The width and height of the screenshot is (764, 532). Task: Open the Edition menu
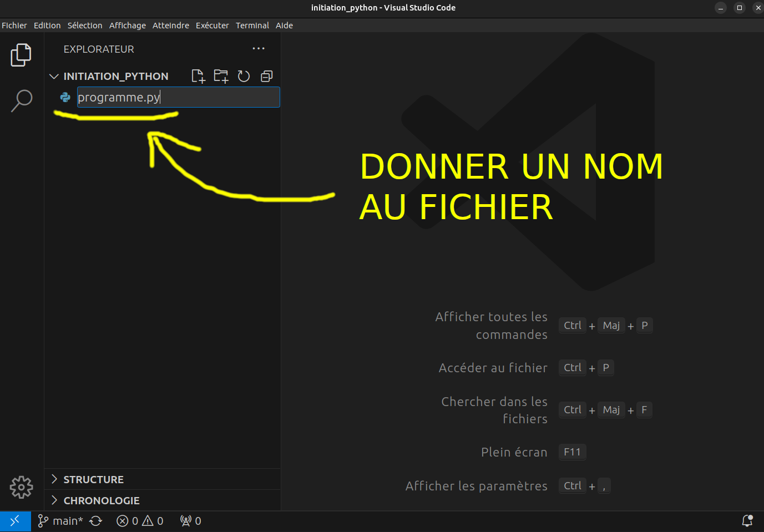coord(47,26)
